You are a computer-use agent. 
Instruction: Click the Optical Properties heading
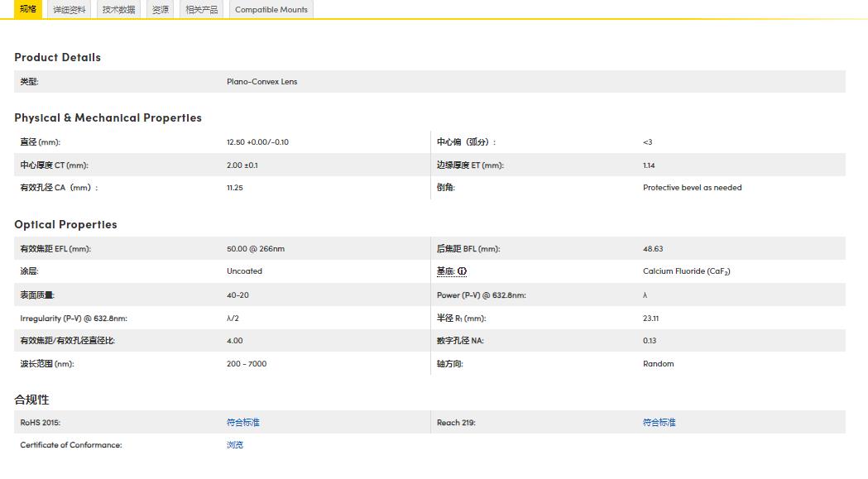65,224
